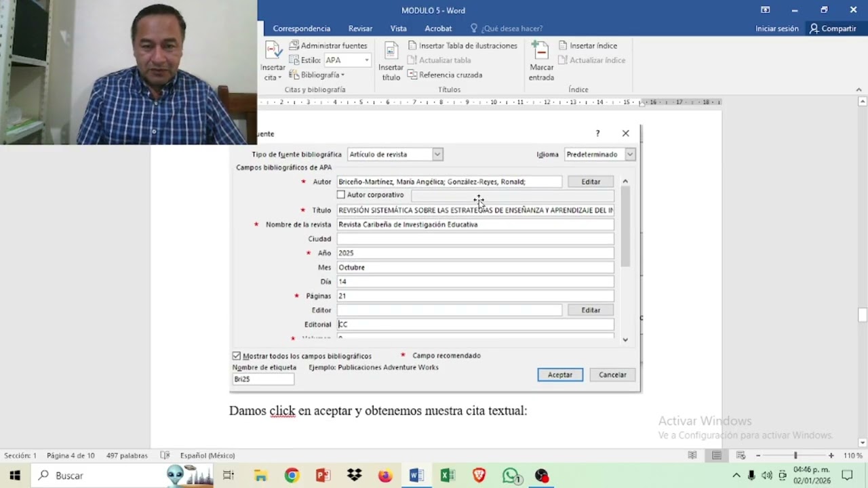The height and width of the screenshot is (488, 868).
Task: Open Chrome from the taskbar
Action: [x=292, y=475]
